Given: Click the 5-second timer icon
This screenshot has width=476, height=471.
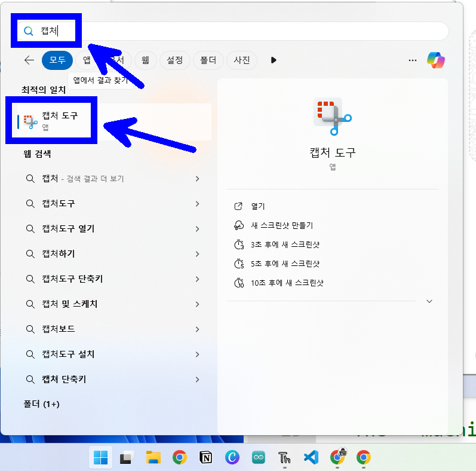Looking at the screenshot, I should coord(239,264).
